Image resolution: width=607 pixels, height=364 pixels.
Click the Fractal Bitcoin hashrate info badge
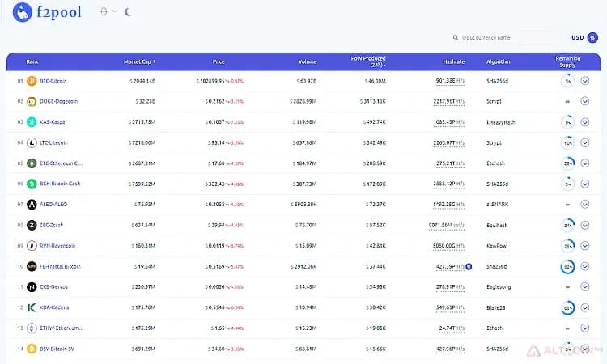tap(469, 266)
